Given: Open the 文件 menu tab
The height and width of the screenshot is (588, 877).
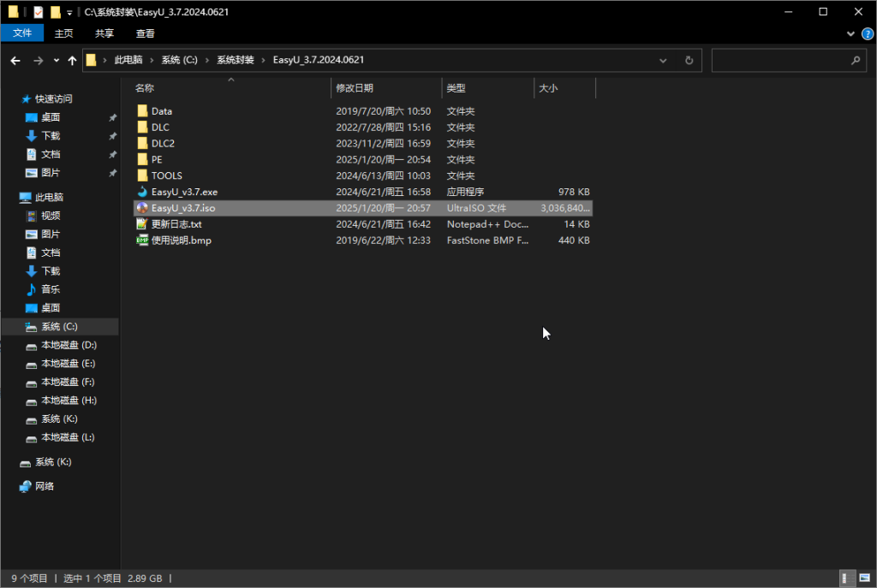Looking at the screenshot, I should pyautogui.click(x=22, y=33).
